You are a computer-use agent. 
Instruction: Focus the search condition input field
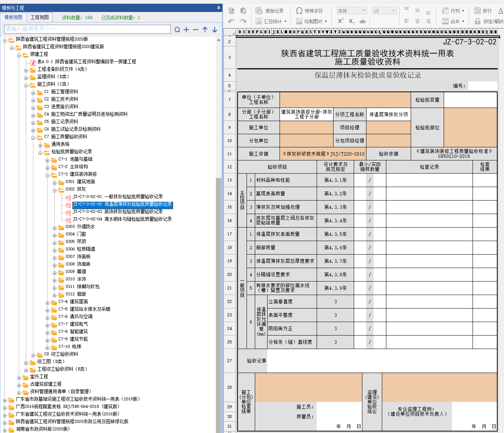[x=87, y=29]
